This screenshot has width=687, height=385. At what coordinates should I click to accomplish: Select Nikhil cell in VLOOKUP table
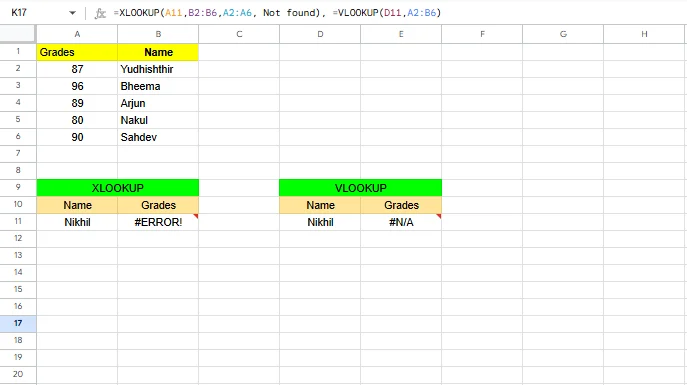tap(320, 222)
